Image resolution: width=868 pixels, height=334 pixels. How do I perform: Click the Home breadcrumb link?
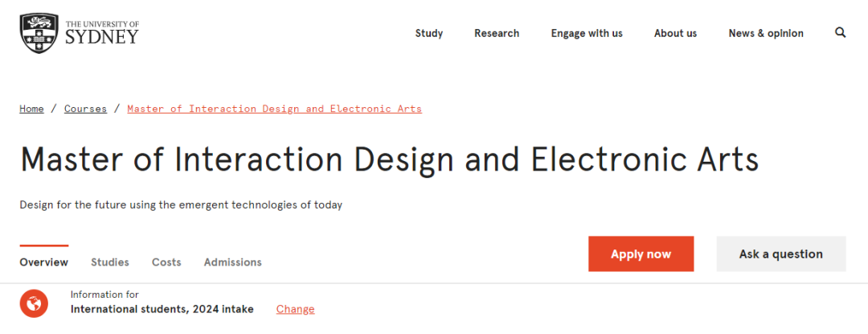click(31, 109)
